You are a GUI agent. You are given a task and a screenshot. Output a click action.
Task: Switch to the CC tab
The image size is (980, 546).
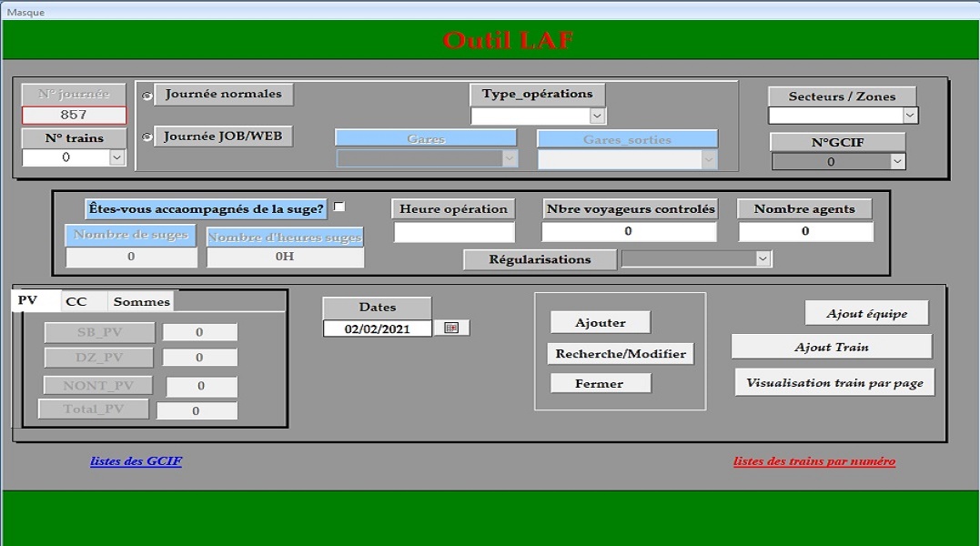click(x=76, y=301)
